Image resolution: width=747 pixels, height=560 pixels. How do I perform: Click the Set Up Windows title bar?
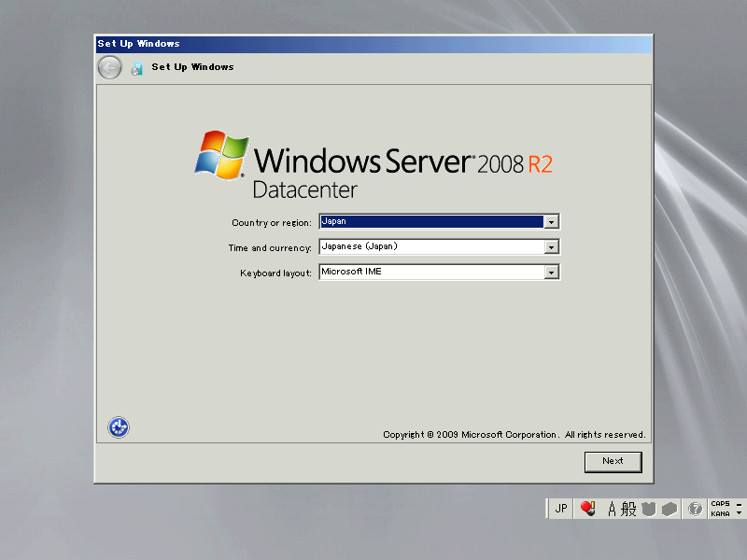(373, 44)
